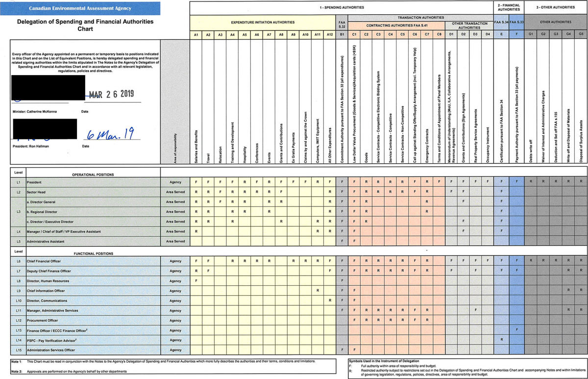Image resolution: width=588 pixels, height=379 pixels.
Task: Click the Canadian Environmental Assessment Agency banner
Action: pyautogui.click(x=80, y=8)
